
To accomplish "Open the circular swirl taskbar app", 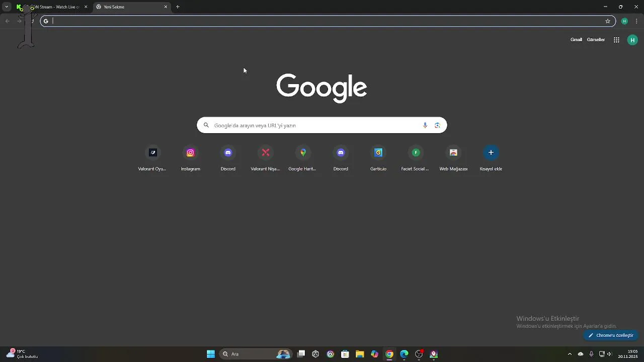I will click(x=330, y=354).
